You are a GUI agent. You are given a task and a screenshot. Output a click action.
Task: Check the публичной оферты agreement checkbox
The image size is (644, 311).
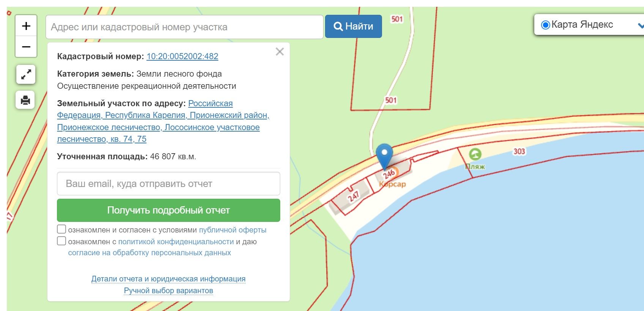point(62,229)
